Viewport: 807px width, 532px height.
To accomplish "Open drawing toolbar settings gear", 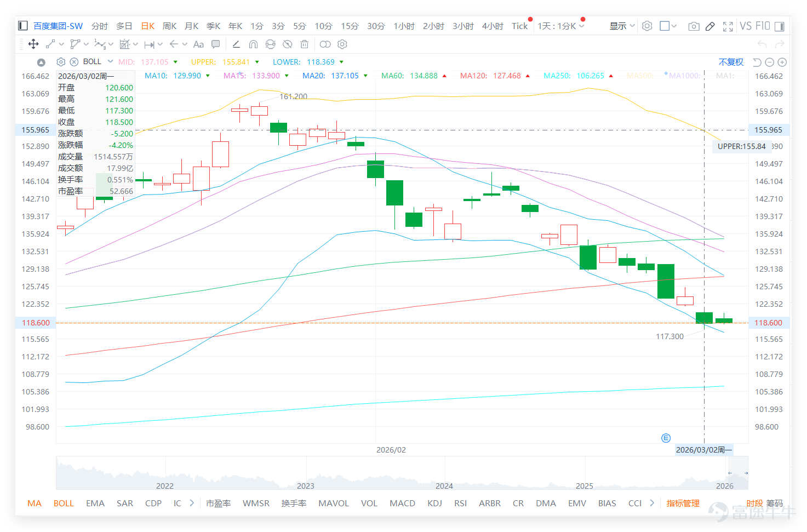I will click(x=342, y=44).
